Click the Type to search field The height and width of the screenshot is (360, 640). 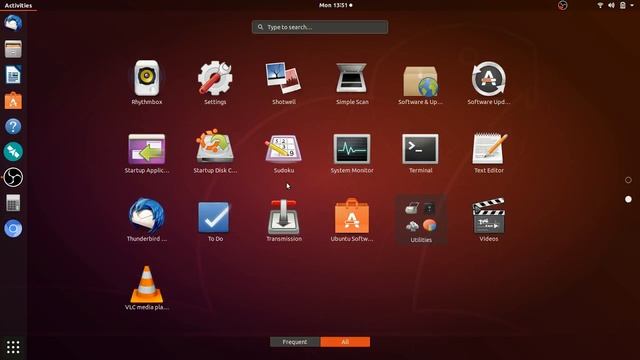(x=320, y=27)
